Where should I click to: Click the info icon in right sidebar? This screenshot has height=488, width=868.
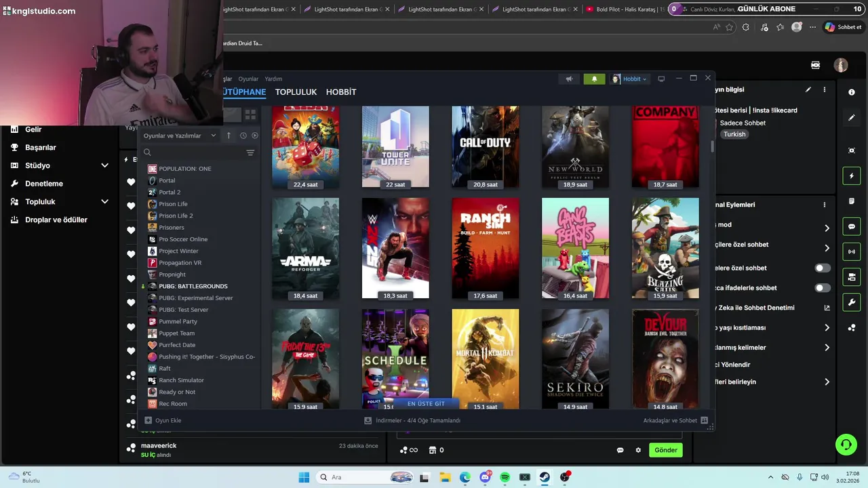(852, 92)
